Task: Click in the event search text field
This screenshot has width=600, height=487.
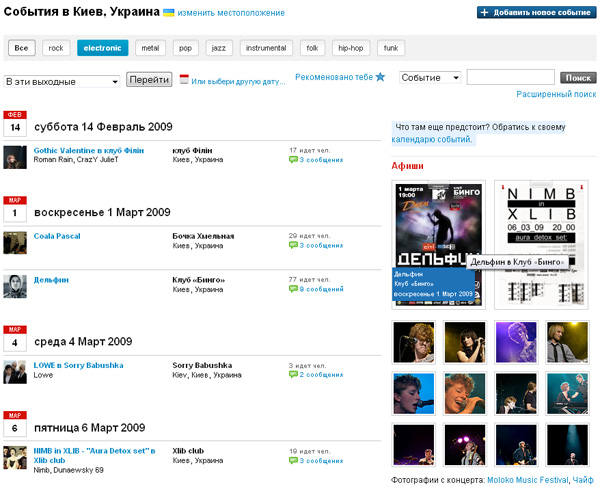Action: point(510,77)
